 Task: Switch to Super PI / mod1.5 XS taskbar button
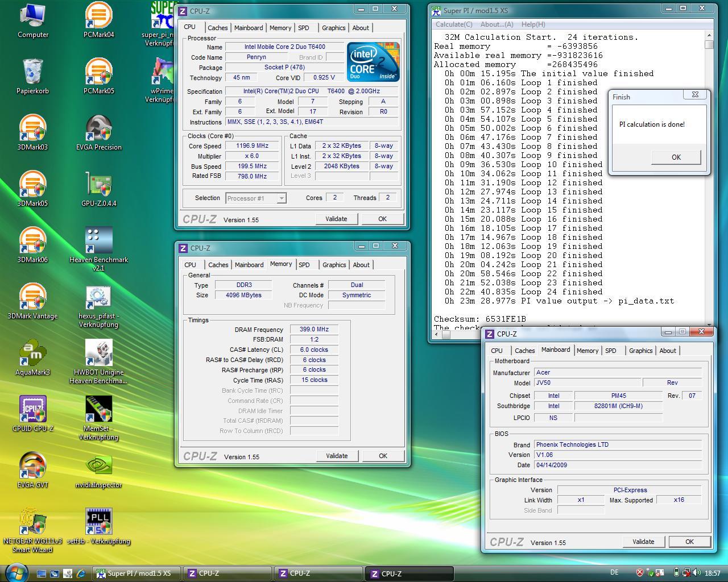pyautogui.click(x=136, y=573)
